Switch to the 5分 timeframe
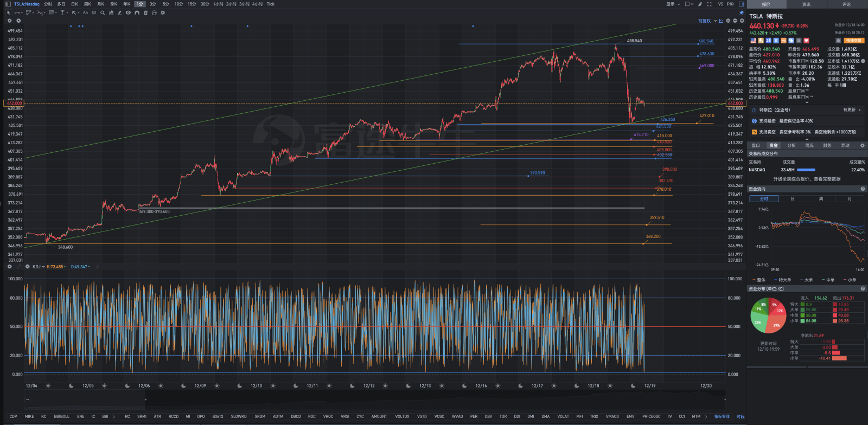 coord(165,4)
